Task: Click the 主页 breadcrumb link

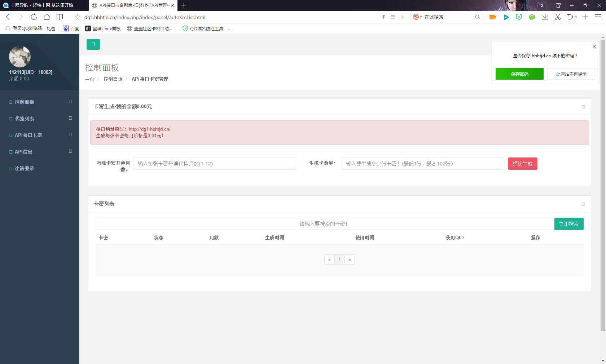Action: (x=89, y=79)
